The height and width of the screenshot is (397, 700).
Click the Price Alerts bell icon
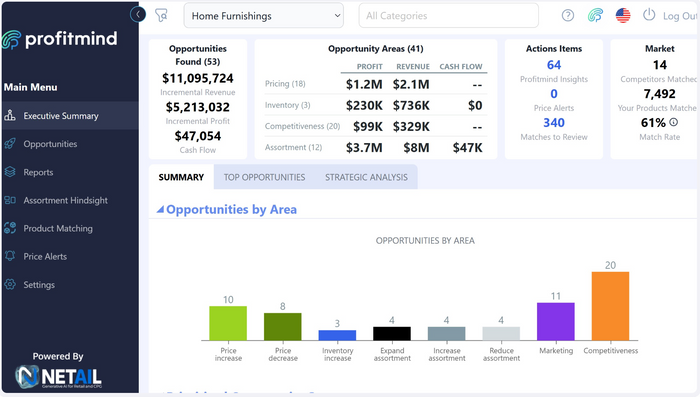click(10, 256)
